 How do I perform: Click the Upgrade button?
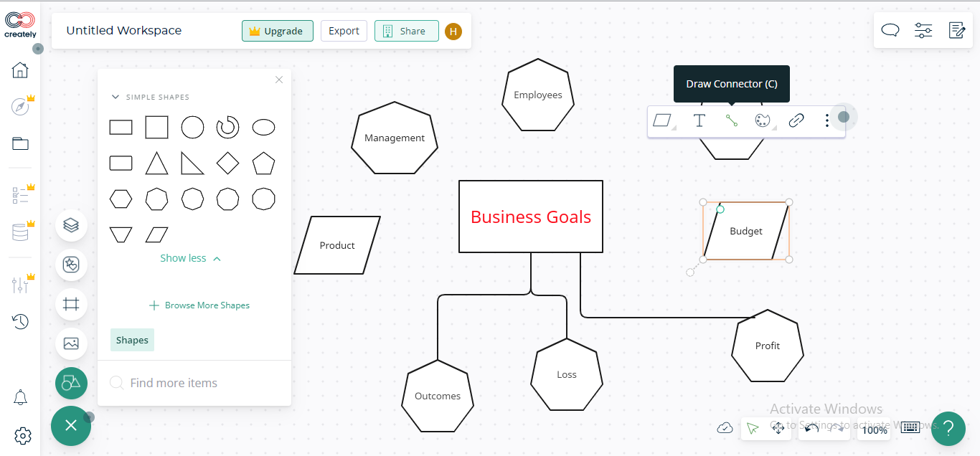pyautogui.click(x=277, y=31)
